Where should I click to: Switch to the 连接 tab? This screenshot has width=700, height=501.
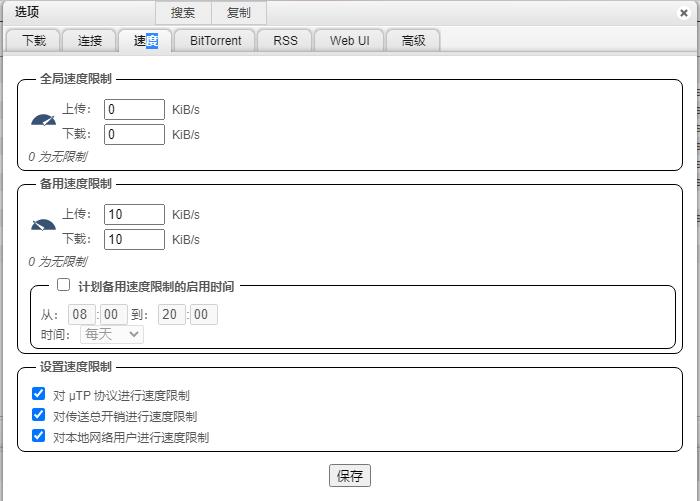tap(90, 41)
